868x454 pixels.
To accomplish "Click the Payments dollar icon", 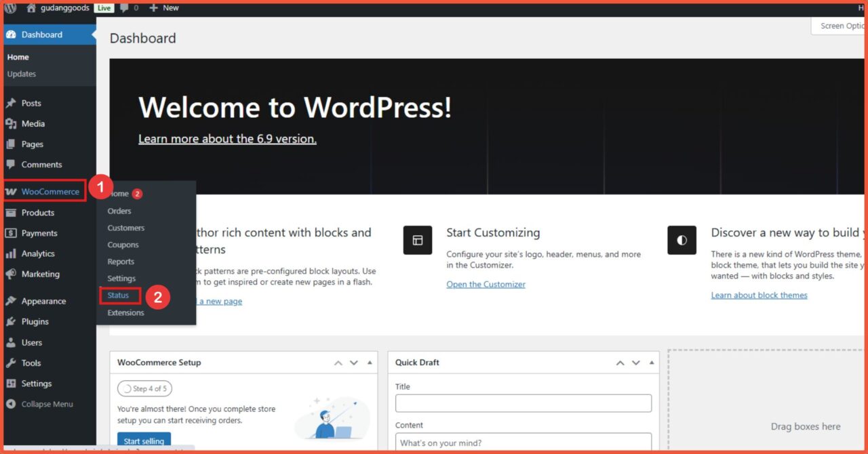I will (11, 233).
